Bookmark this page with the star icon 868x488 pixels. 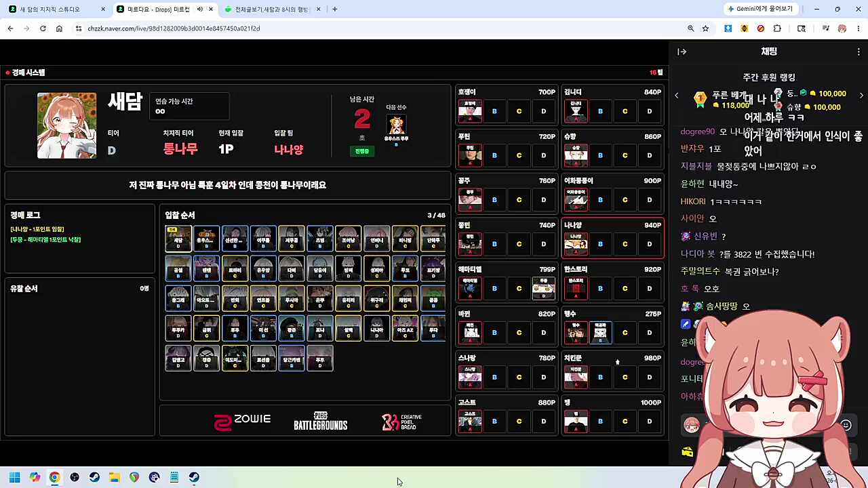[705, 28]
